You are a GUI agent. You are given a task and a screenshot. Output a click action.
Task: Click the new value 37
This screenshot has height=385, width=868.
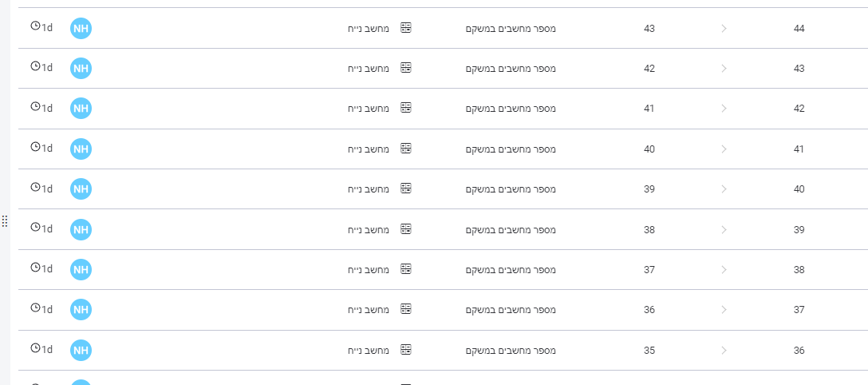[x=799, y=310]
